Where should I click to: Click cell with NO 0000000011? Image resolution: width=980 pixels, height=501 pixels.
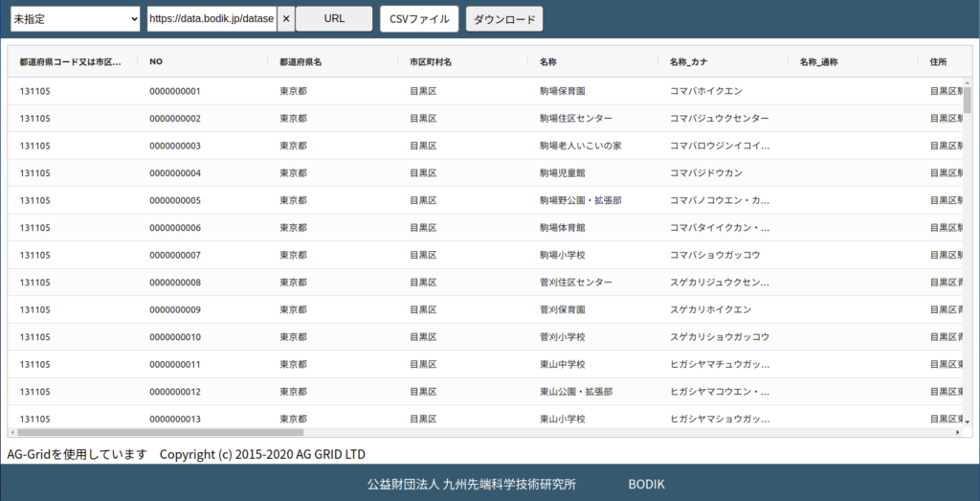click(x=175, y=364)
